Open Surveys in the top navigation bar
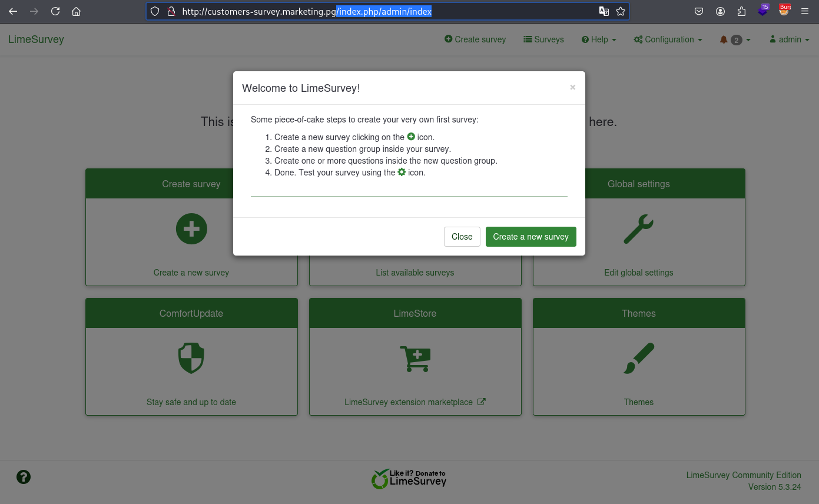The height and width of the screenshot is (504, 819). pyautogui.click(x=543, y=39)
